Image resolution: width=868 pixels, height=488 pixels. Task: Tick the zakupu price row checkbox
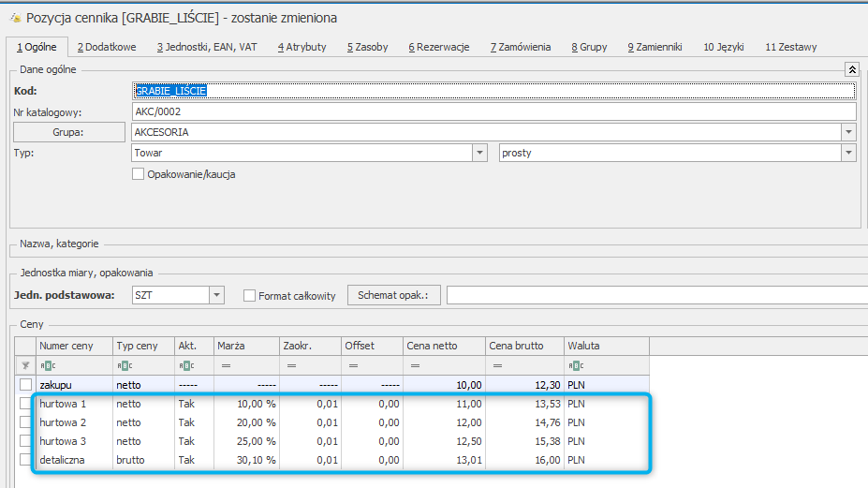[x=25, y=384]
